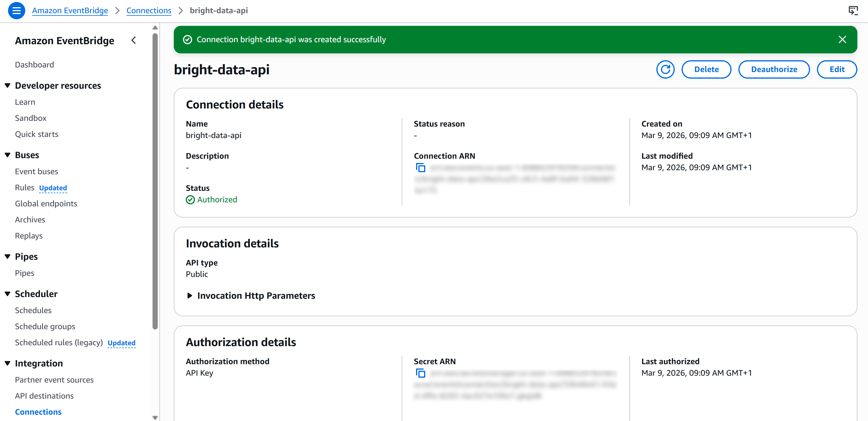Screen dimensions: 868x421
Task: Click the Authorized status check icon
Action: 190,200
